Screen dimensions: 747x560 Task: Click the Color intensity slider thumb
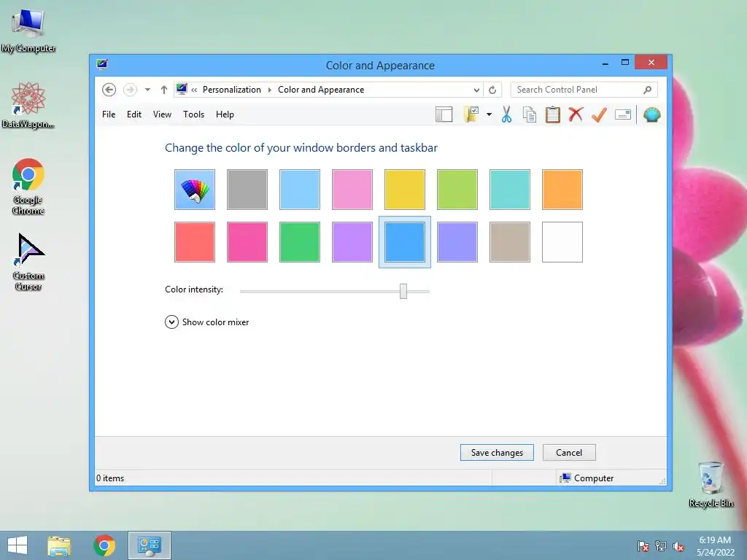pyautogui.click(x=403, y=291)
